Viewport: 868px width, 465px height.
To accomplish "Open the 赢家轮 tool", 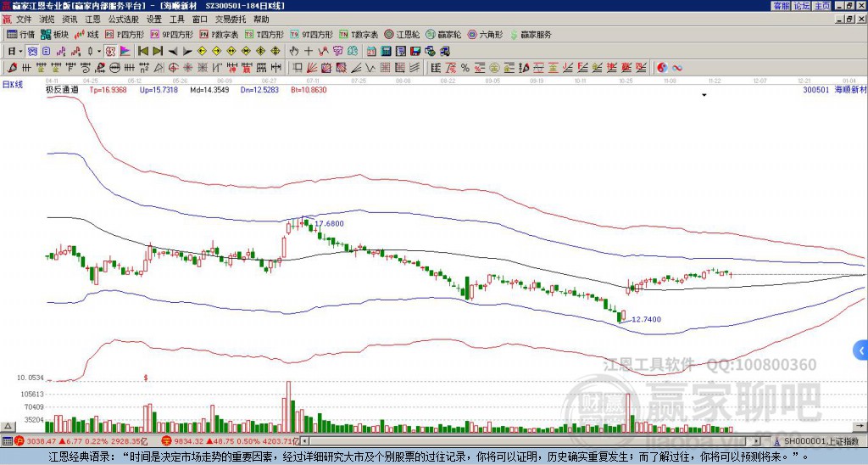I will pyautogui.click(x=443, y=34).
